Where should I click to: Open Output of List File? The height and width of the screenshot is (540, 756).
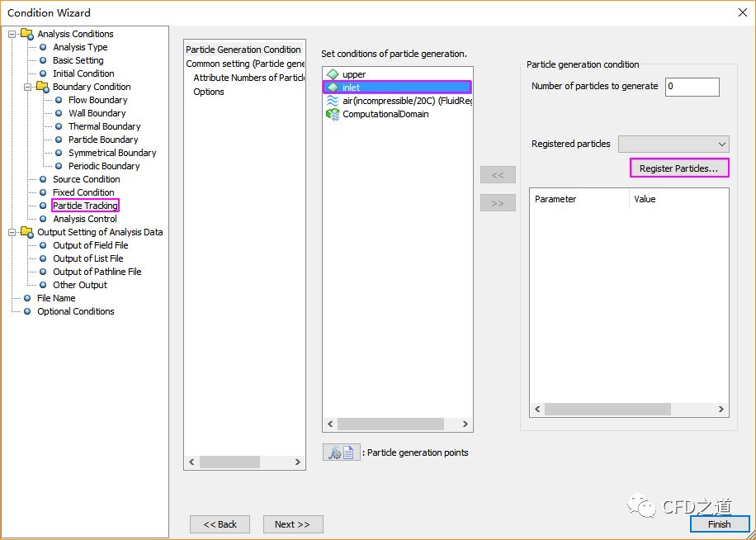coord(87,258)
